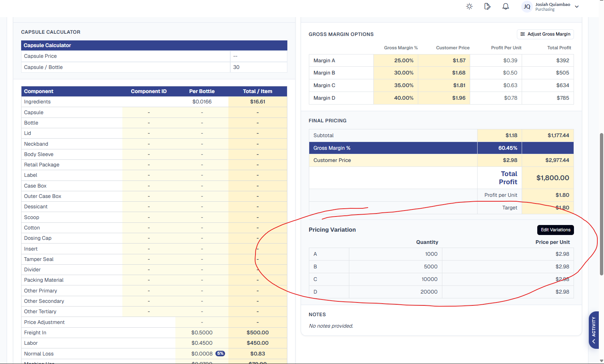This screenshot has height=364, width=604.
Task: Click the Normal Loss total $0.83
Action: point(258,354)
